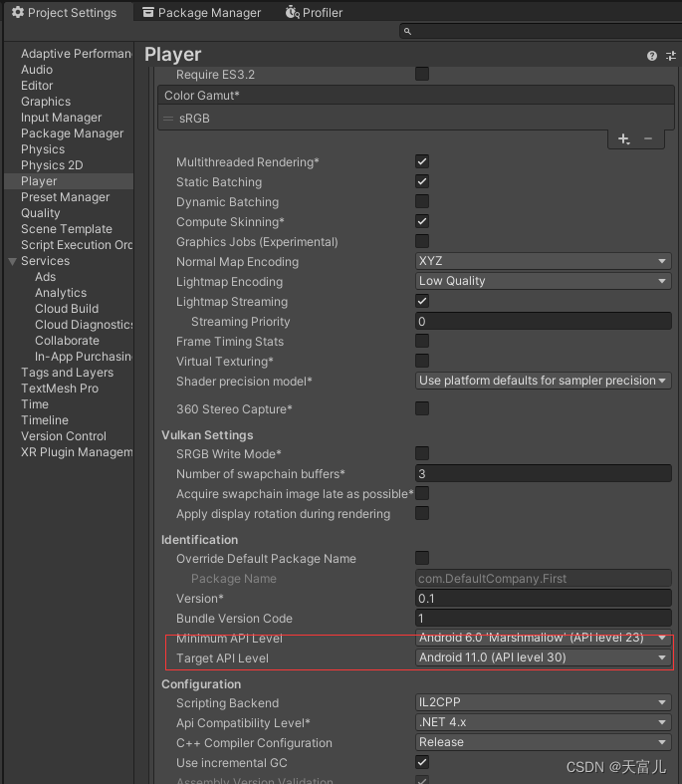Select Cloud Build under Services
Screen dimensions: 682x784
tap(69, 309)
